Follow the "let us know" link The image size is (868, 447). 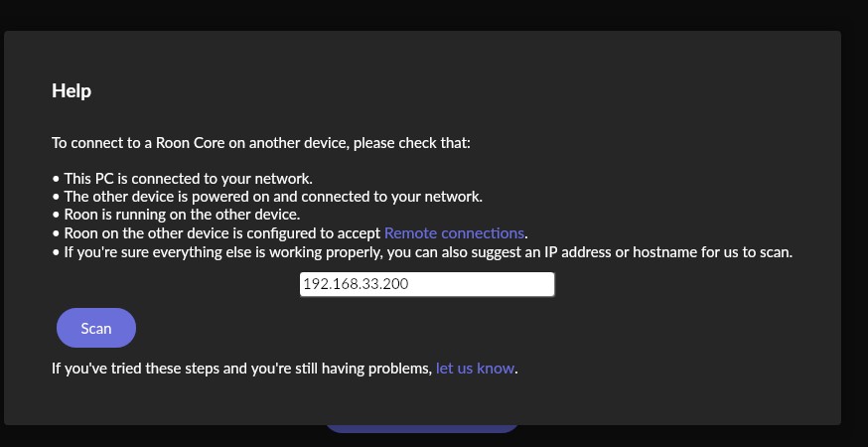click(x=475, y=369)
